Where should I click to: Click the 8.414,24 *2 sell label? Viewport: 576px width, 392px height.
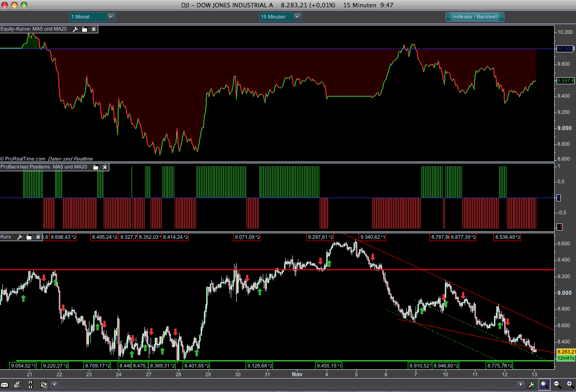click(x=175, y=237)
